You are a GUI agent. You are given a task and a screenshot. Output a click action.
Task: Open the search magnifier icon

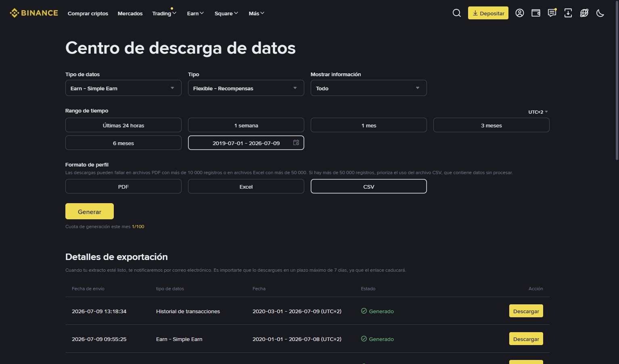click(x=457, y=13)
